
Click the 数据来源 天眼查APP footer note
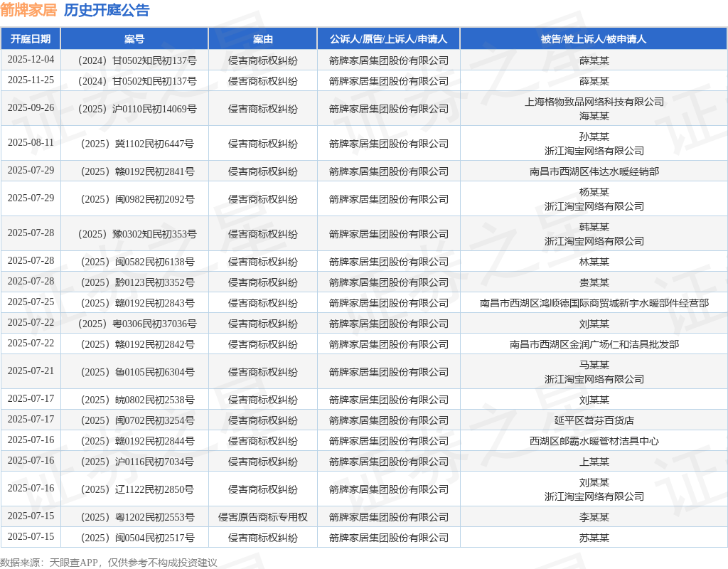tap(109, 563)
